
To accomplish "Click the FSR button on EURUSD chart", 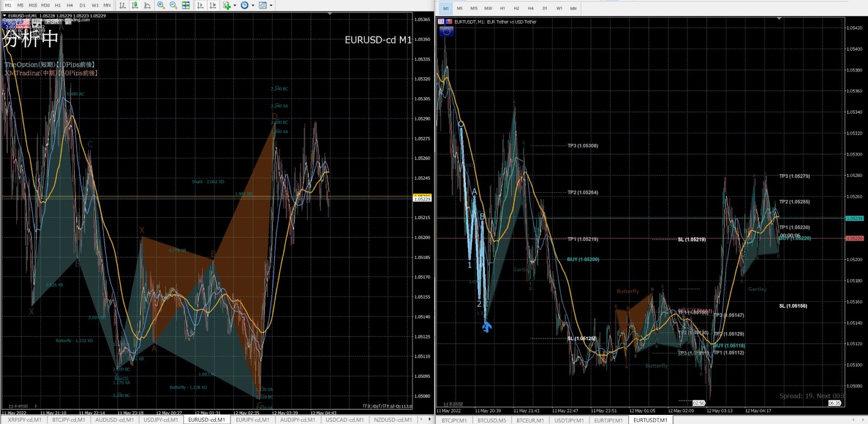I will [52, 22].
